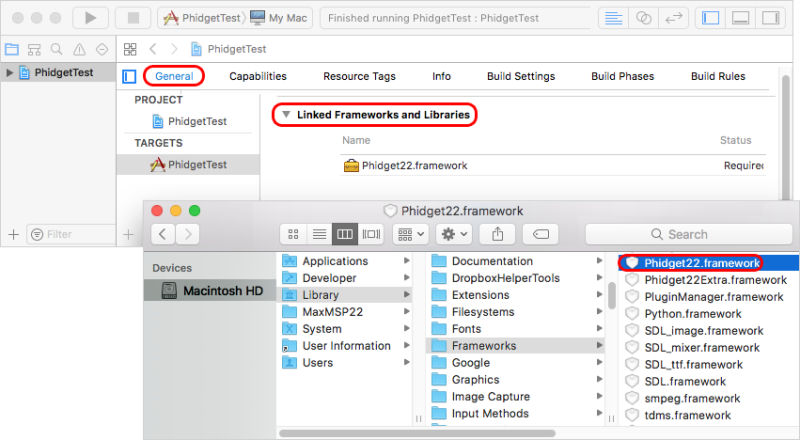Switch to the General tab
This screenshot has height=440, width=800.
174,76
